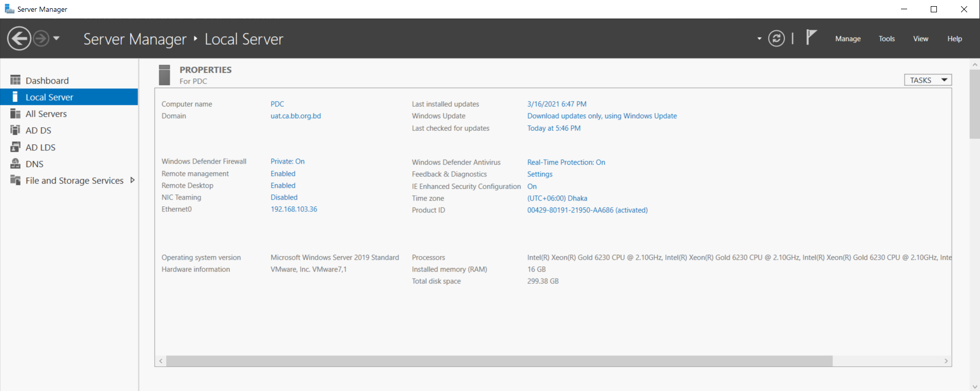Open the Tools menu
Viewport: 980px width, 391px height.
(x=887, y=39)
